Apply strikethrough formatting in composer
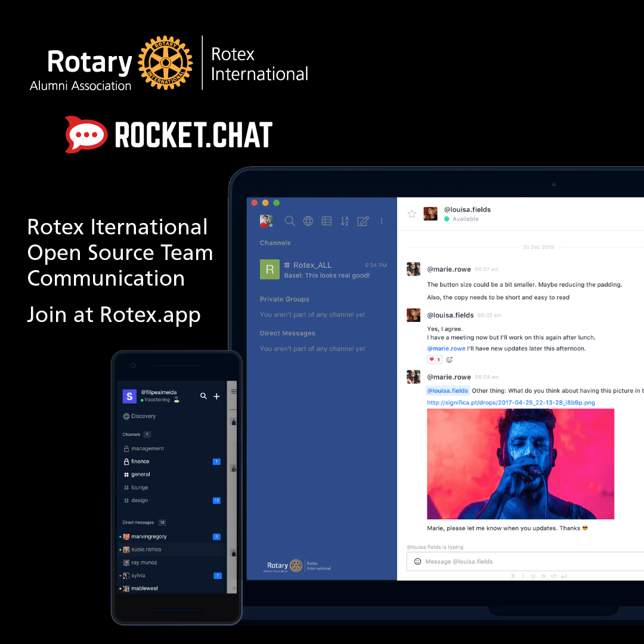Screen dimensions: 644x644 tap(543, 576)
